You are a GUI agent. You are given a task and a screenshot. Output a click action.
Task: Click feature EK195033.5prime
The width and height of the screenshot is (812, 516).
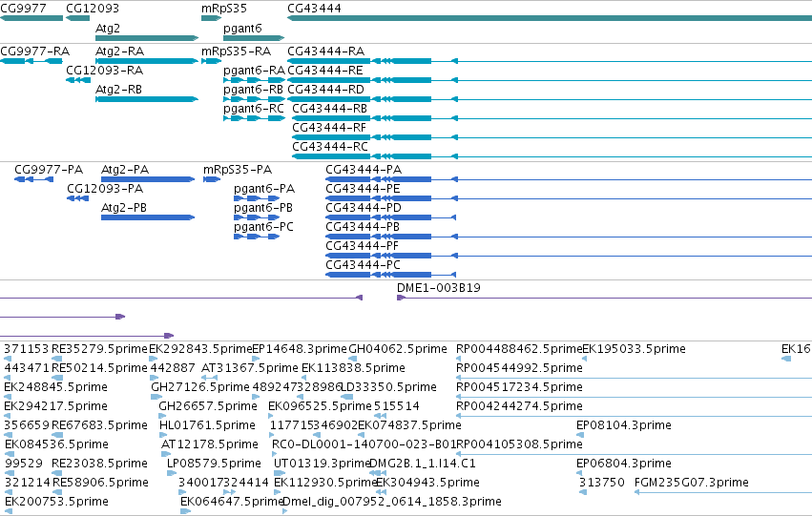pos(635,349)
